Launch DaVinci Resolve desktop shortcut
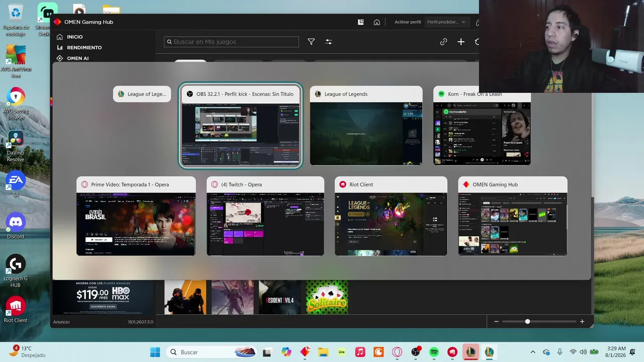The image size is (644, 362). (x=16, y=146)
